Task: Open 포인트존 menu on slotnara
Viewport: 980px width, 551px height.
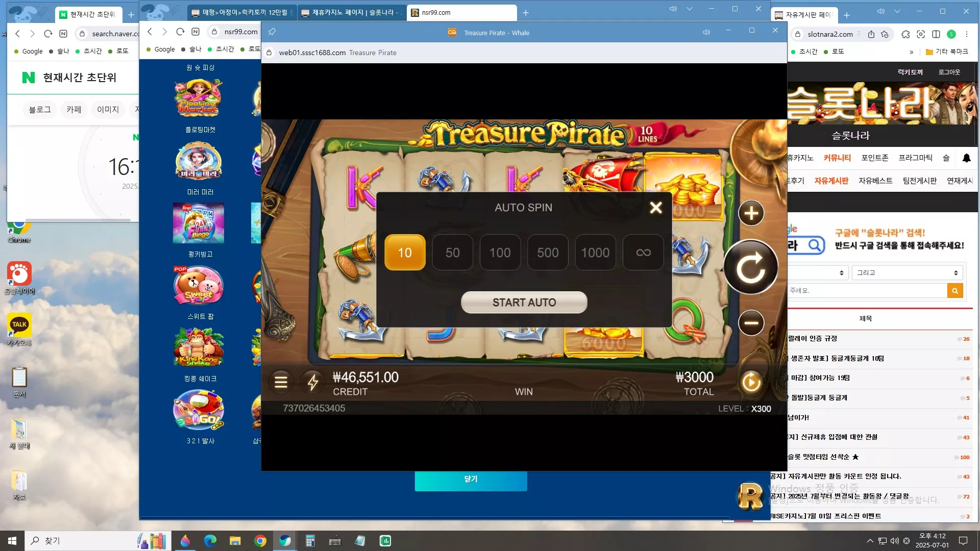Action: click(x=875, y=158)
